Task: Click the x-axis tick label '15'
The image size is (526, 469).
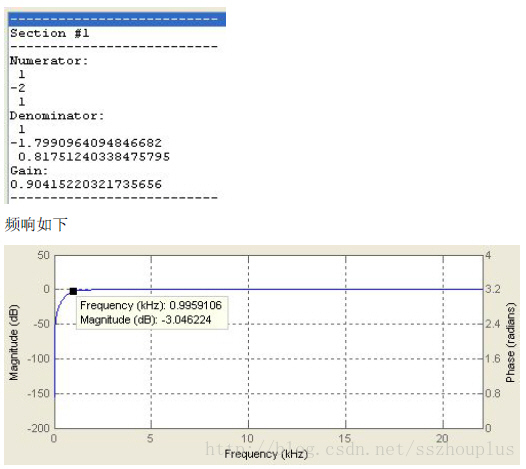Action: 345,438
